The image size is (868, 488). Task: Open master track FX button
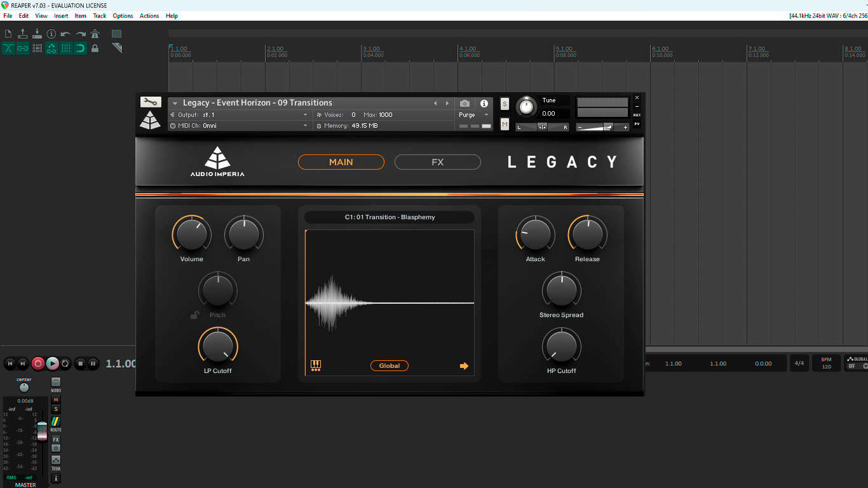[56, 440]
